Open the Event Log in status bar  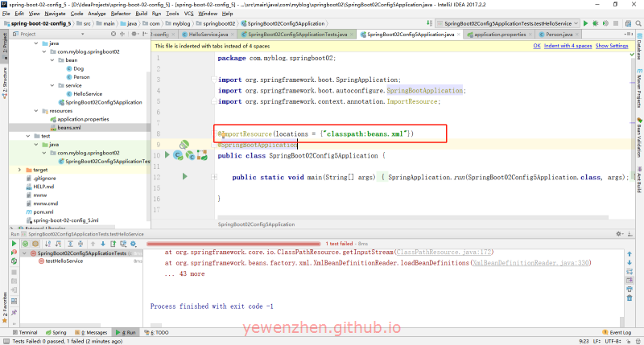click(x=616, y=332)
